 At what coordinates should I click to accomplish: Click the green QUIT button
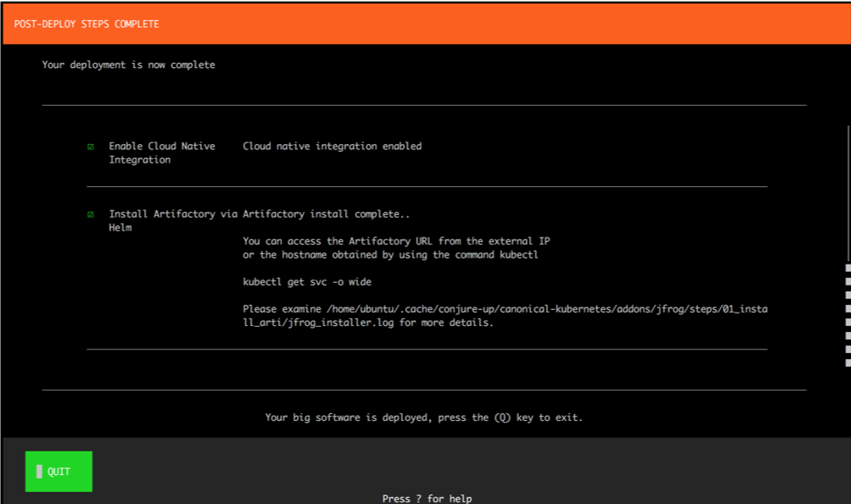click(x=59, y=472)
